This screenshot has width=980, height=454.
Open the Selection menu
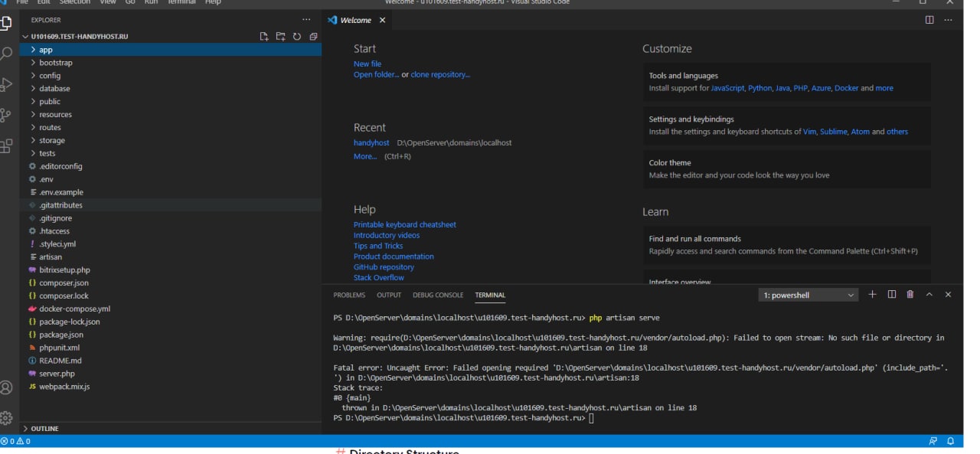(x=75, y=2)
